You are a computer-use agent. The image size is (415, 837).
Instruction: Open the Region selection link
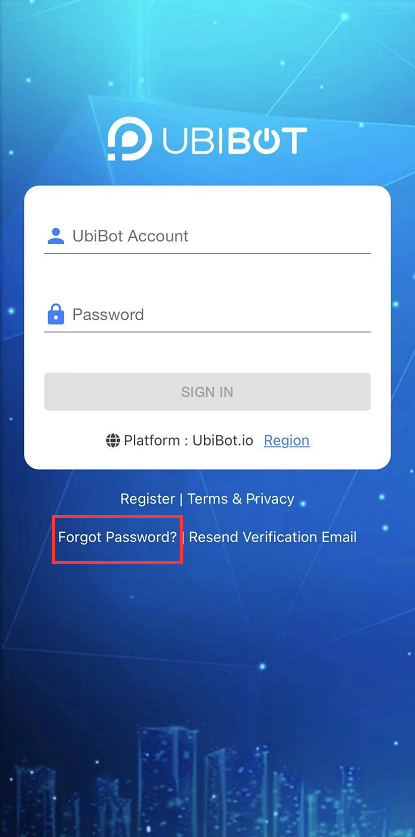coord(287,440)
